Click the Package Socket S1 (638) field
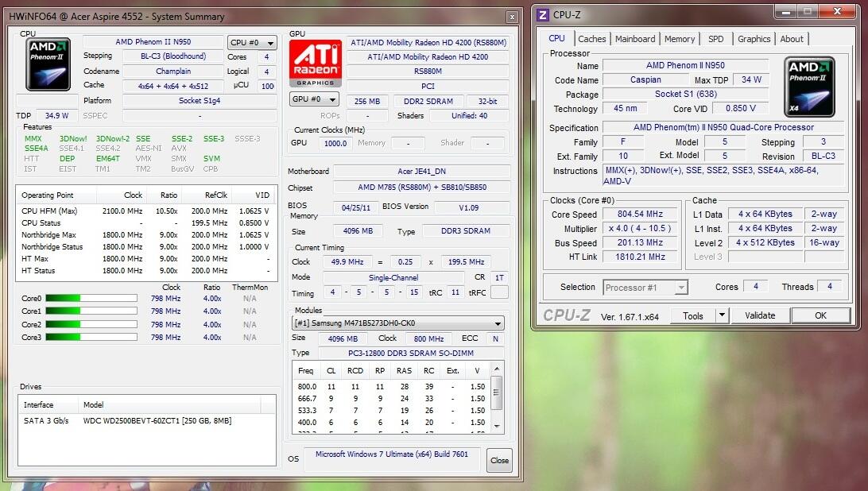 685,94
